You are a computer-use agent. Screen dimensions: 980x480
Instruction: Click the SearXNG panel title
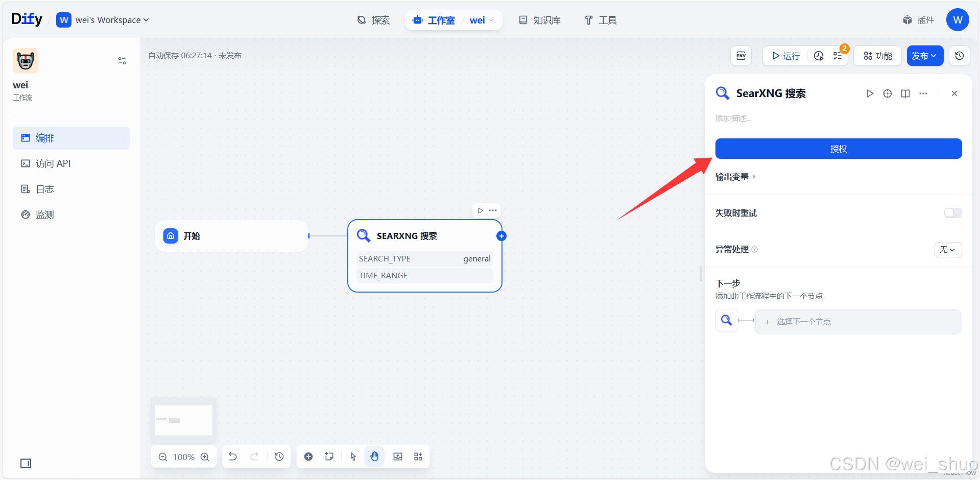(x=771, y=93)
